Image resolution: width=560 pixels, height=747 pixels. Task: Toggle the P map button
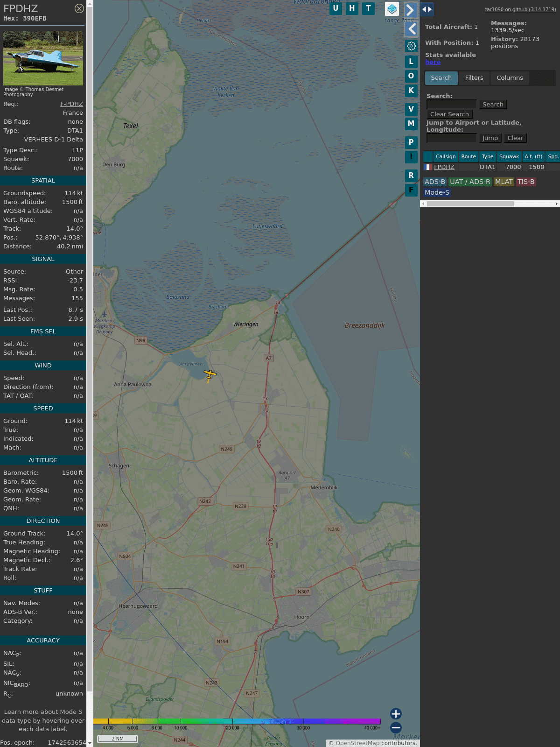tap(411, 142)
